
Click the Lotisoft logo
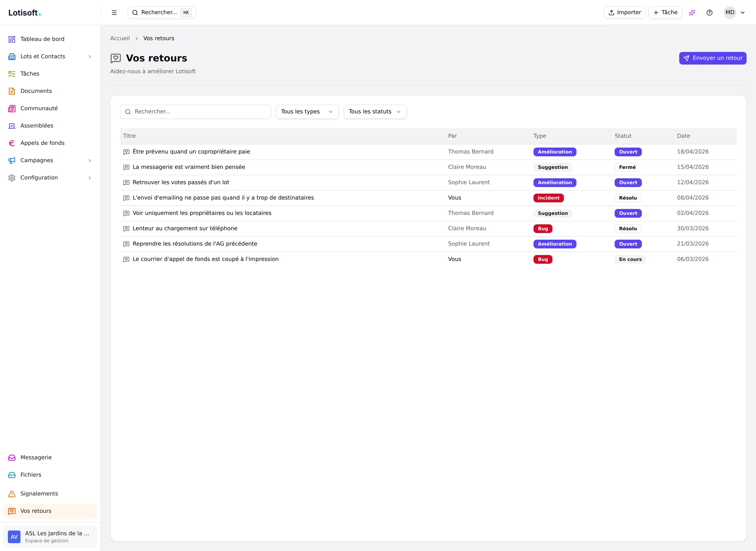point(25,13)
